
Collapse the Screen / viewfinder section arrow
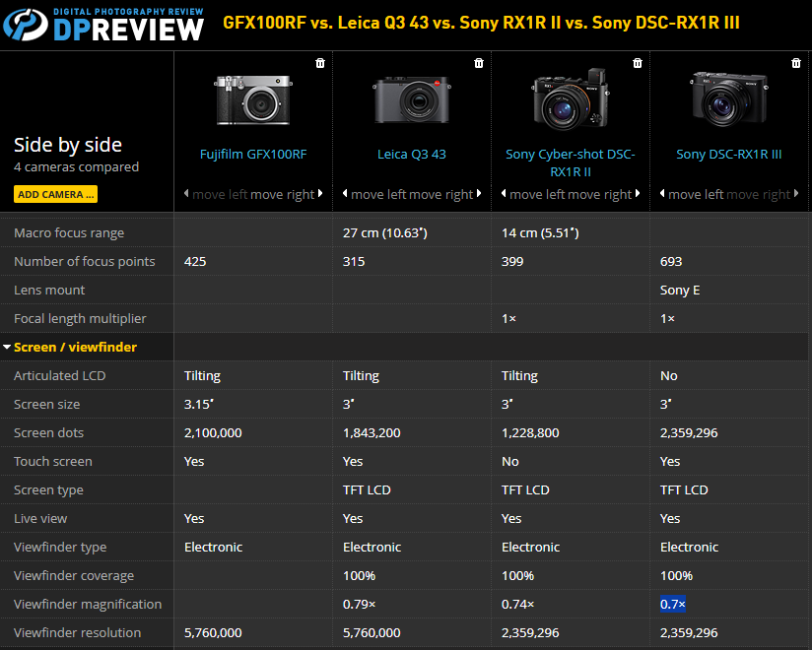pos(7,347)
